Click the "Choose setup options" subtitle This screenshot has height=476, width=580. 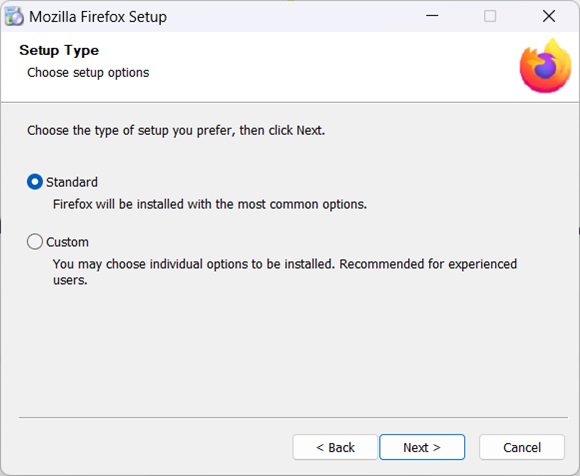[88, 72]
